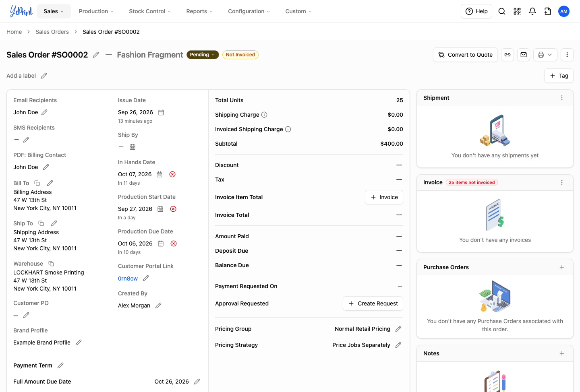Edit the sales order number pencil
The height and width of the screenshot is (392, 580).
pos(96,55)
